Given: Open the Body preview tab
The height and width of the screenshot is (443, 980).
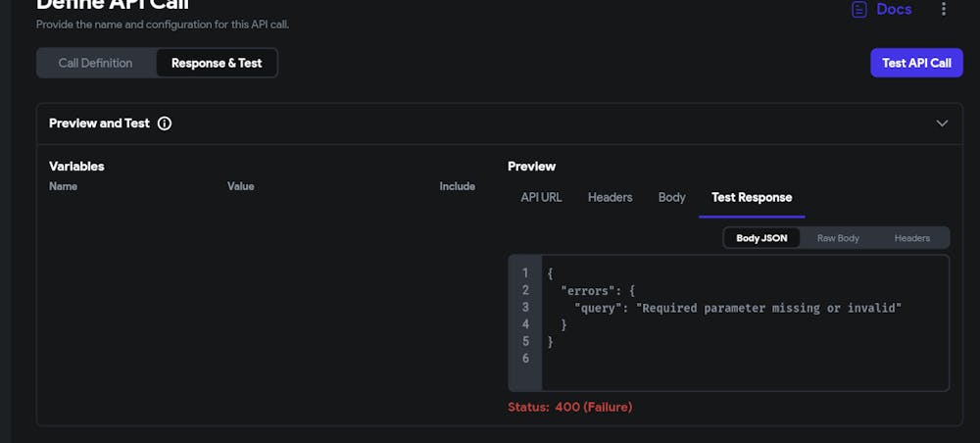Looking at the screenshot, I should point(671,197).
